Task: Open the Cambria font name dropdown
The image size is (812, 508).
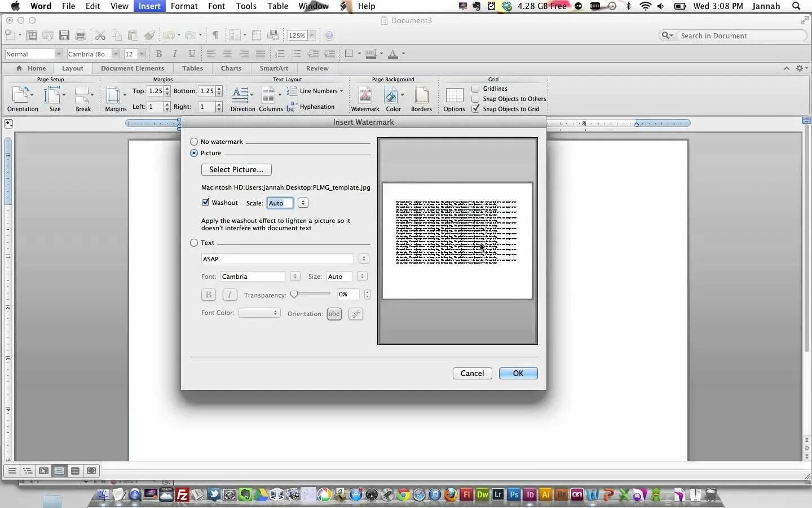Action: pyautogui.click(x=116, y=54)
